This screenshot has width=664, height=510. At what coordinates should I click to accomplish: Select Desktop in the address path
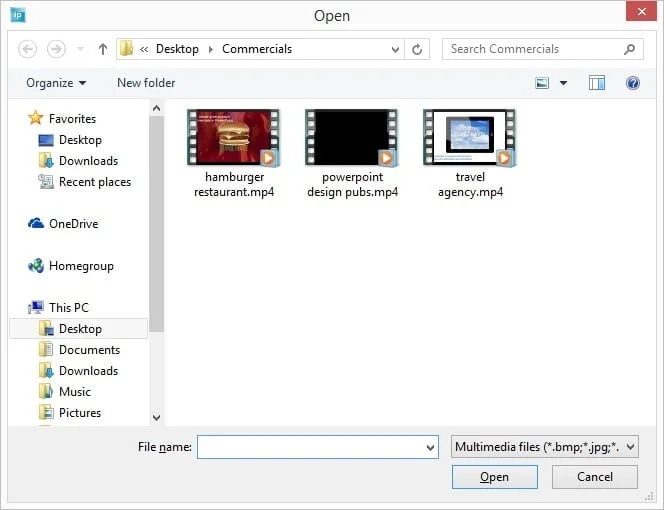click(177, 49)
